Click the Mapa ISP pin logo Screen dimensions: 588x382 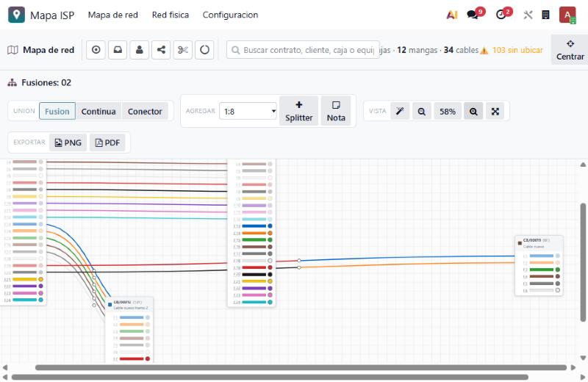[x=16, y=15]
